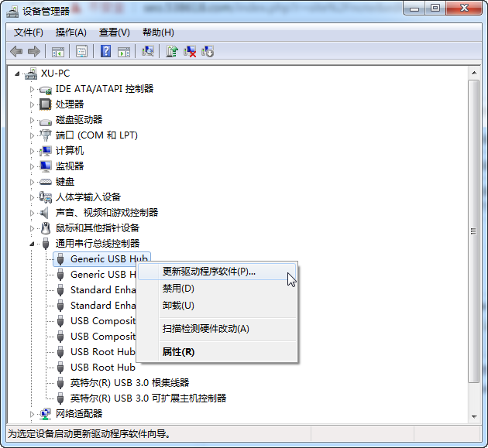Click the update driver software toolbar icon
Viewport: 488px width, 448px height.
click(172, 51)
